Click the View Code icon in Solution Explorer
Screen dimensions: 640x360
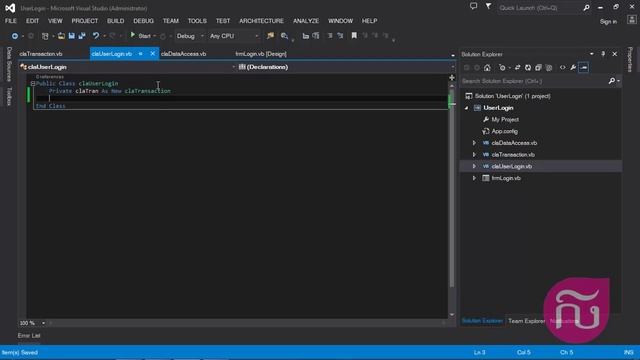tap(562, 68)
